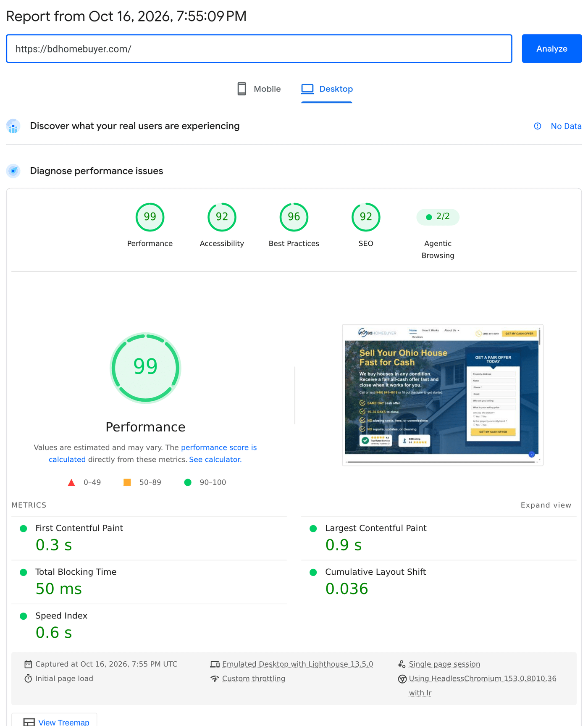Click the throttling icon beside Custom throttling
The image size is (588, 726).
coord(215,679)
